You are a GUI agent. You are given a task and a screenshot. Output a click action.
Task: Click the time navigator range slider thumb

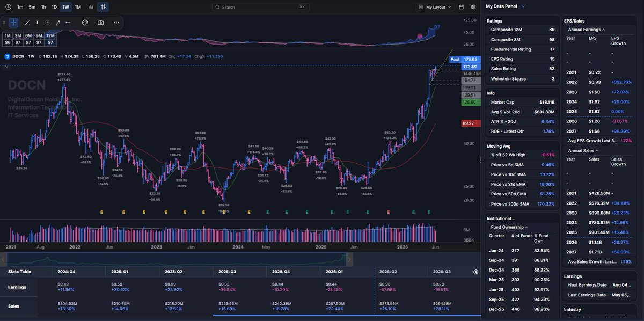click(x=350, y=260)
